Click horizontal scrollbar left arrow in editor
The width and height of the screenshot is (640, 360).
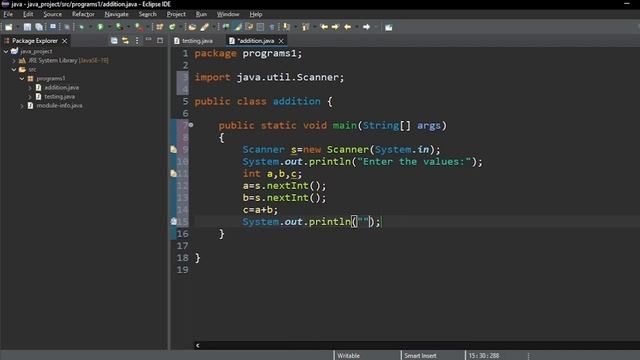tap(198, 345)
